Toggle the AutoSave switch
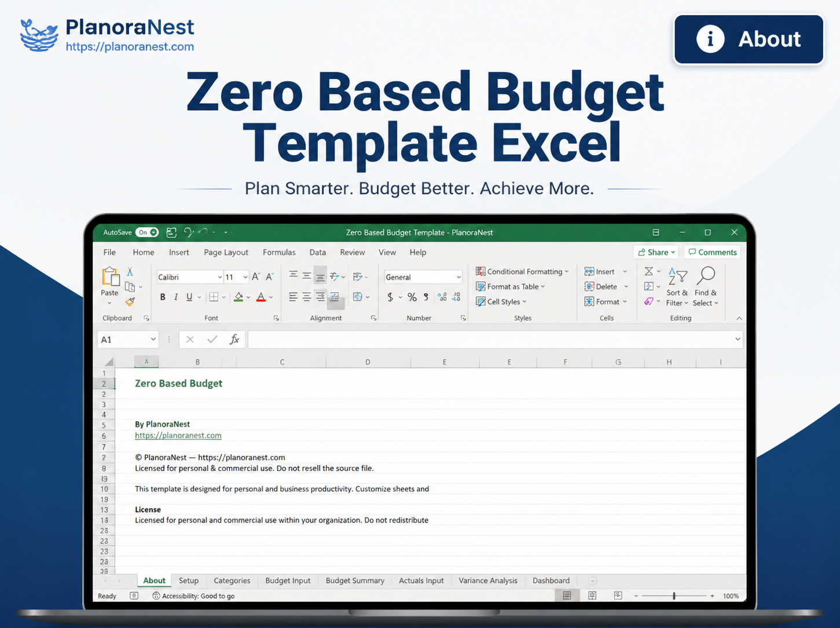The width and height of the screenshot is (840, 628). 147,232
